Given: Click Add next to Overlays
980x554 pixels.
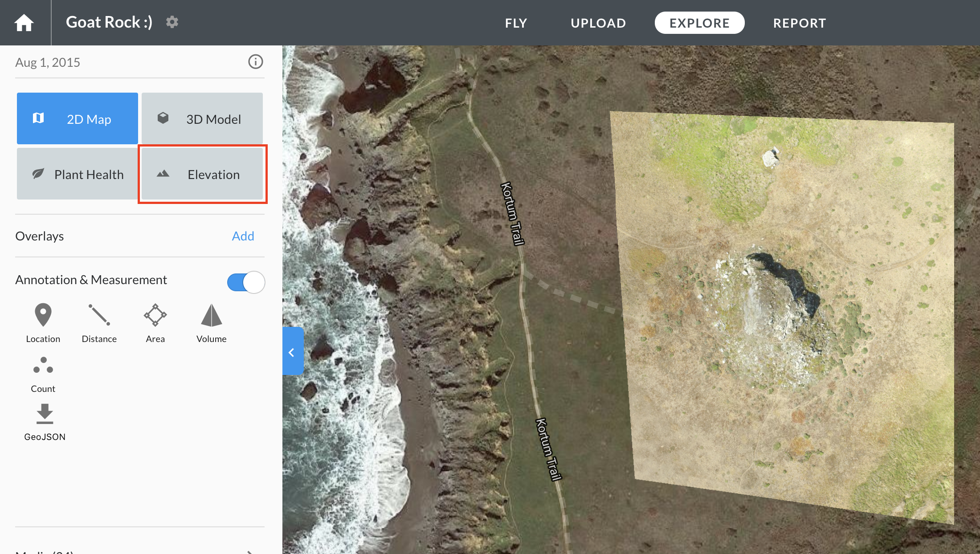Looking at the screenshot, I should pos(243,236).
